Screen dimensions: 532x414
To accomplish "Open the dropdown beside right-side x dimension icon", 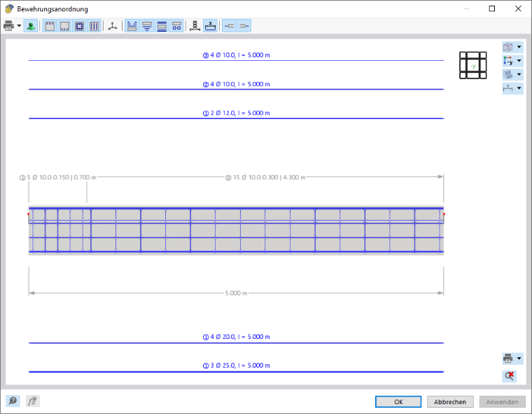I will [x=519, y=88].
